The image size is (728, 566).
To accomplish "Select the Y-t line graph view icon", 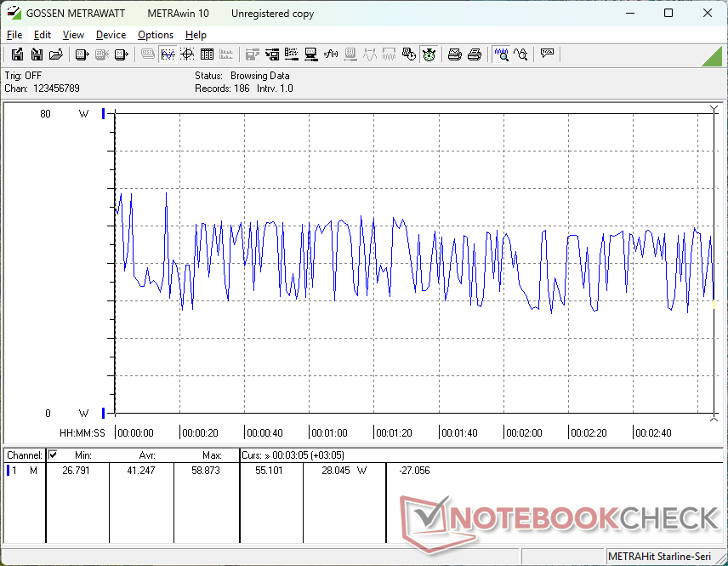I will (x=168, y=54).
